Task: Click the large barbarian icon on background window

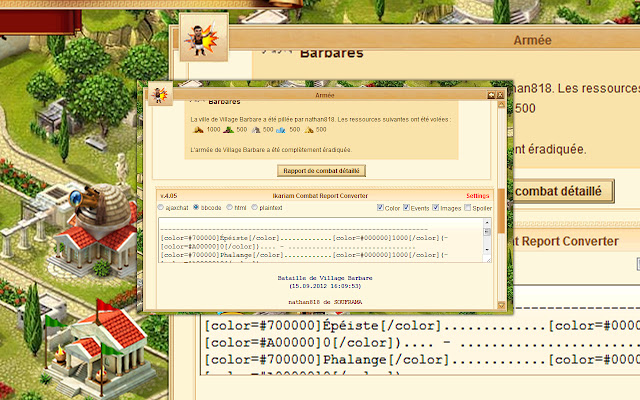Action: (x=204, y=38)
